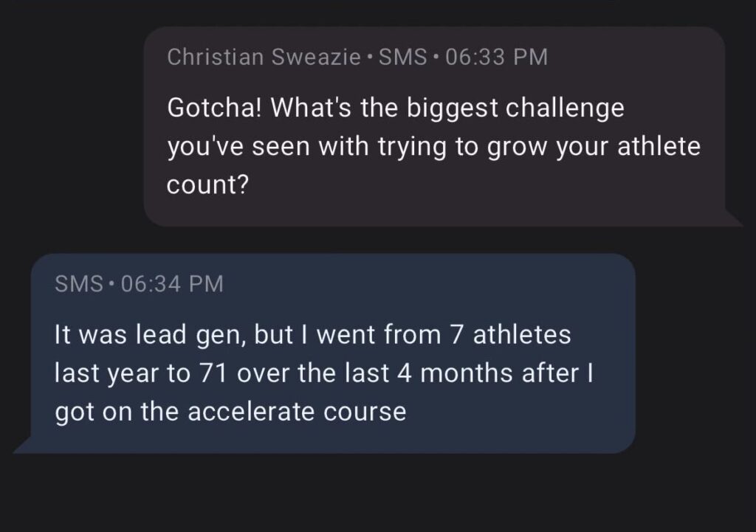
Task: Tap the tail of the Christian Sweazie bubble
Action: click(x=733, y=218)
